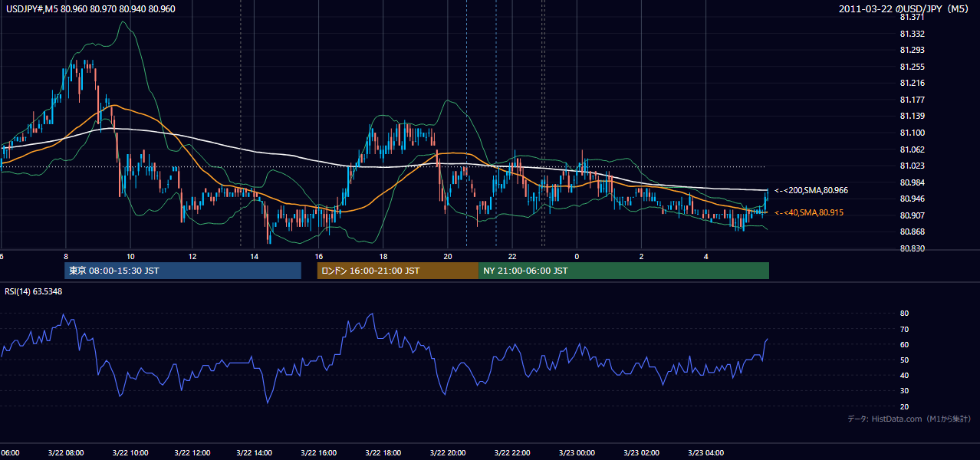Click price axis value 81.139

pos(912,116)
